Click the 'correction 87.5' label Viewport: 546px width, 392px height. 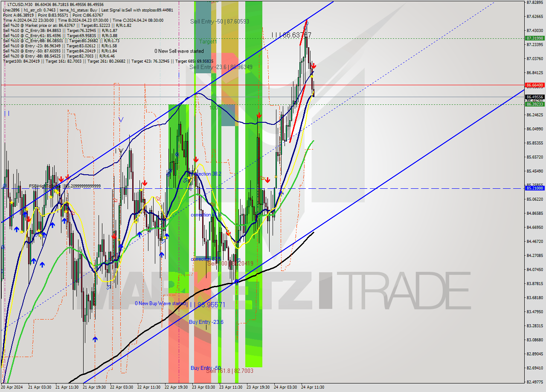tap(206, 259)
